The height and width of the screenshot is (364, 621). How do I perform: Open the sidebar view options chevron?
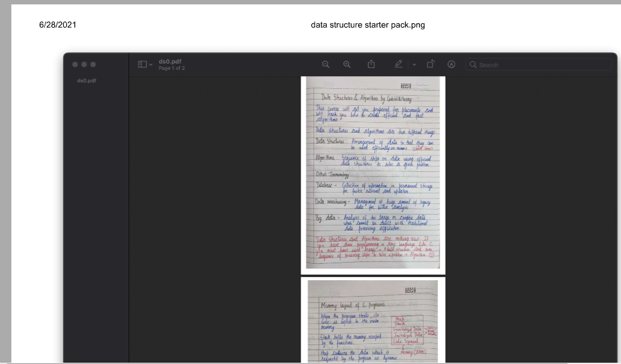(151, 64)
